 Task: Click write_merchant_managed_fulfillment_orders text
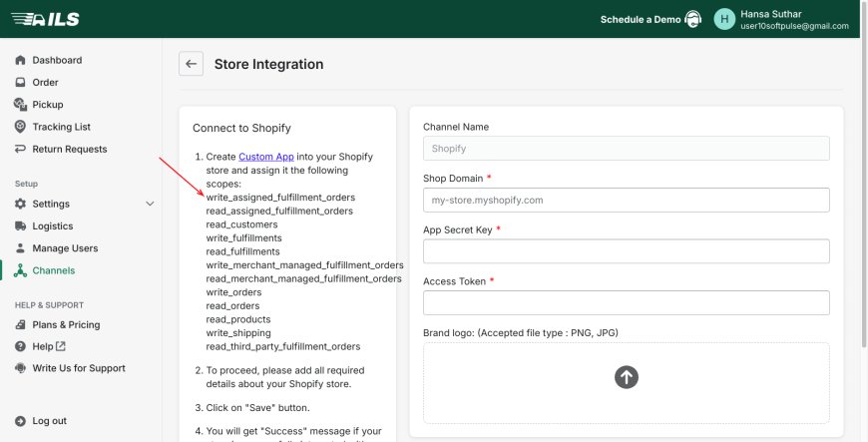pos(305,265)
